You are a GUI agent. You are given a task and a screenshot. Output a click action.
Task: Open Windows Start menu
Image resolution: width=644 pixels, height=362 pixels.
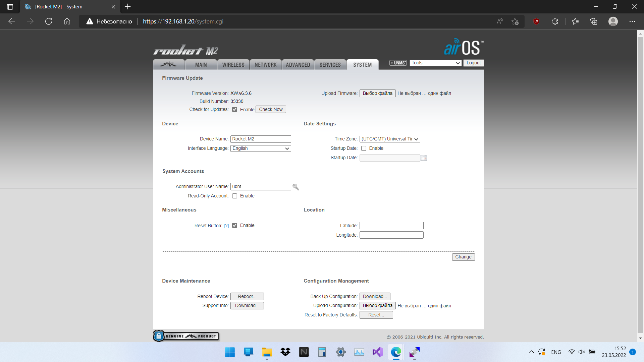click(x=230, y=352)
